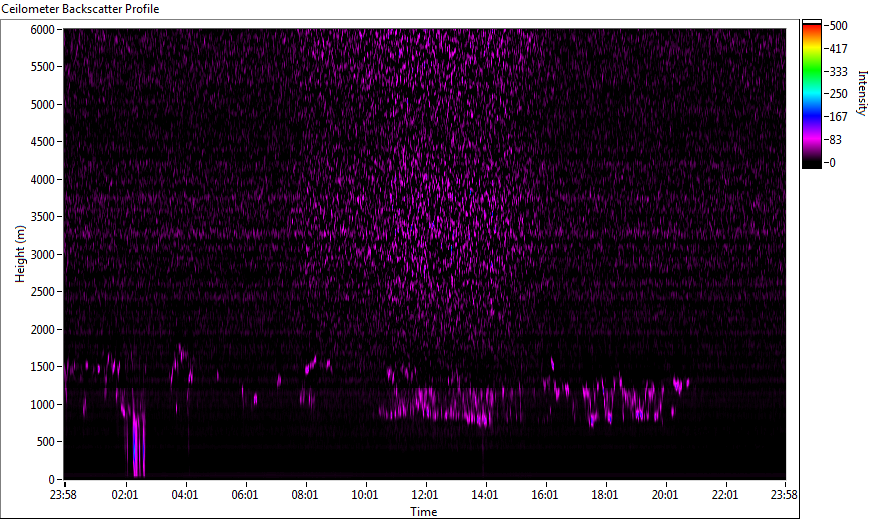872x519 pixels.
Task: Click the 1000 Height axis tick label
Action: click(x=43, y=405)
